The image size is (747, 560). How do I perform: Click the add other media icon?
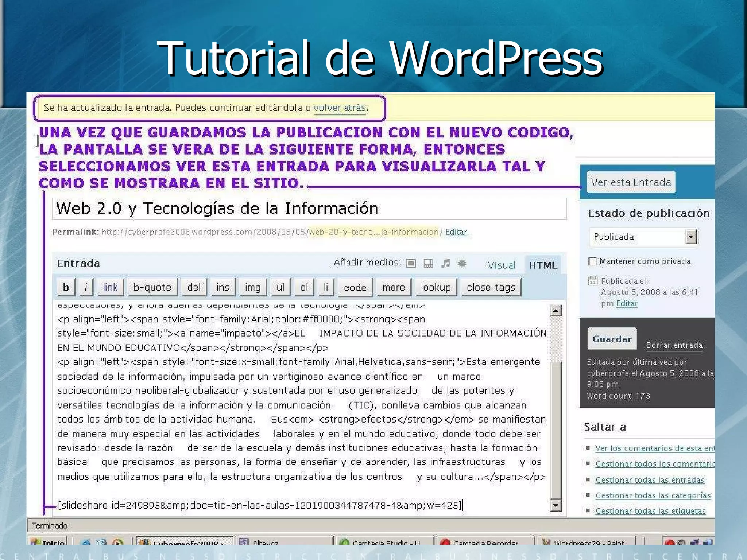tap(462, 263)
